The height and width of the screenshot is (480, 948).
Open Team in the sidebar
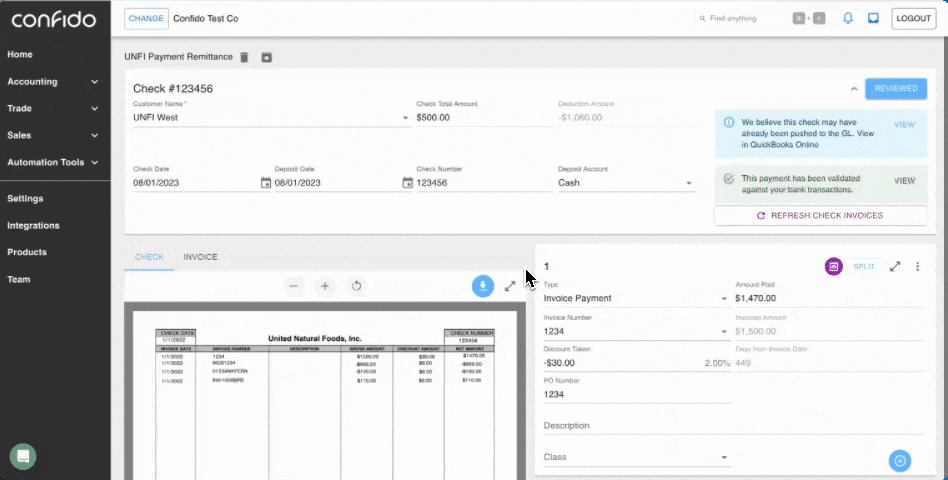click(x=19, y=279)
